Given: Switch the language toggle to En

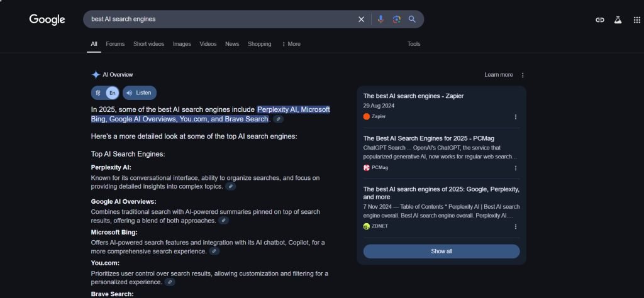Looking at the screenshot, I should click(x=112, y=93).
